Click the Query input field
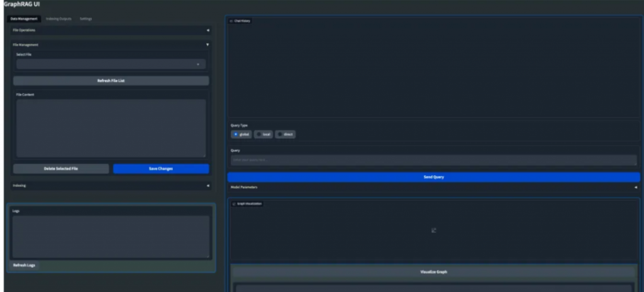 [x=434, y=160]
